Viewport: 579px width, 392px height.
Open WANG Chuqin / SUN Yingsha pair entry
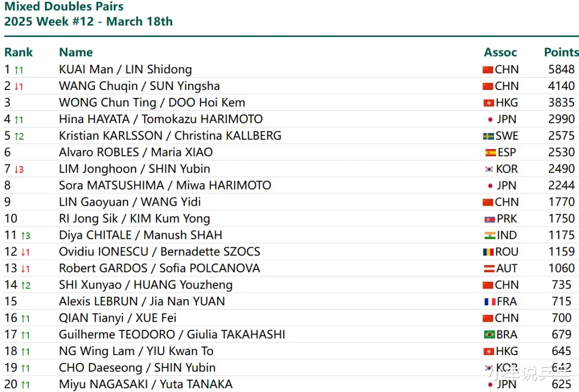pyautogui.click(x=139, y=86)
